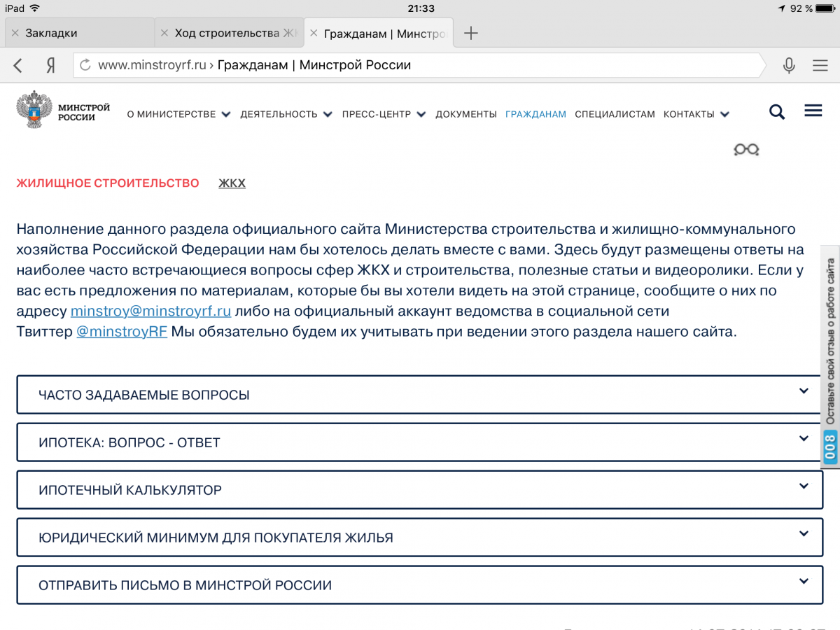Open the КОНТАКТЫ menu item

689,114
